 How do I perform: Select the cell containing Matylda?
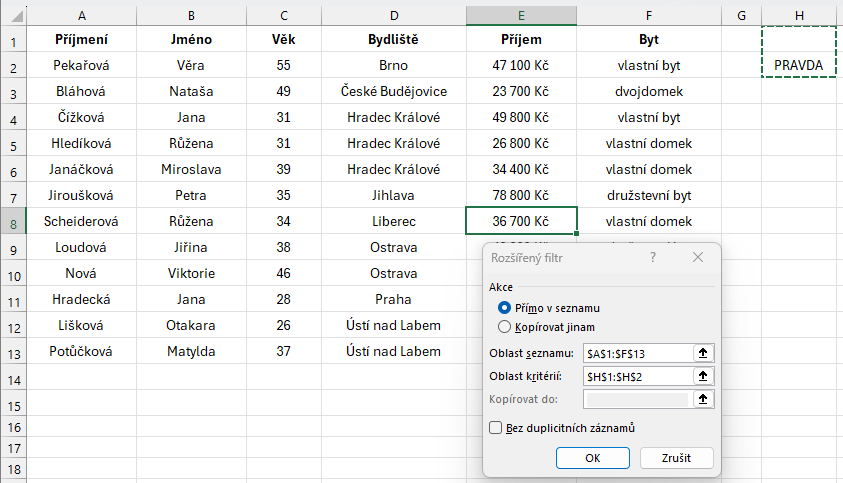pyautogui.click(x=191, y=351)
